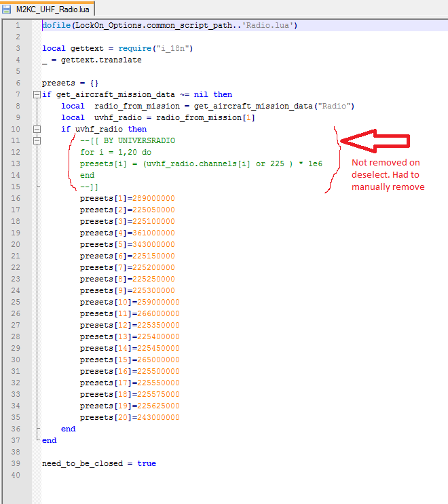Click presets[17]=225550000 line
448x504 pixels.
pos(130,383)
